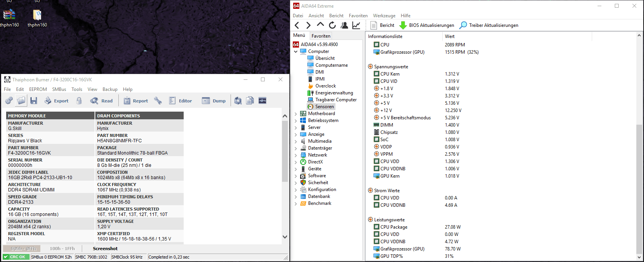Select the 100h - 1FFh tab in Thaiphoon
This screenshot has width=644, height=262.
[62, 249]
